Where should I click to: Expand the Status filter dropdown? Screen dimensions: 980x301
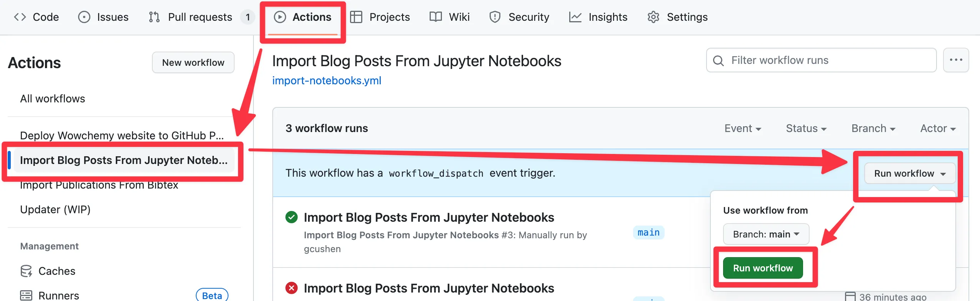(x=806, y=129)
